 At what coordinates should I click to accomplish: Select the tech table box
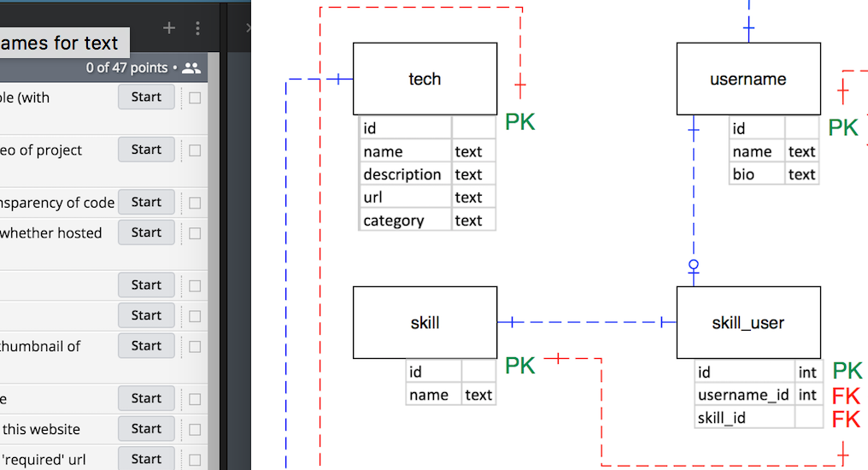pyautogui.click(x=425, y=79)
